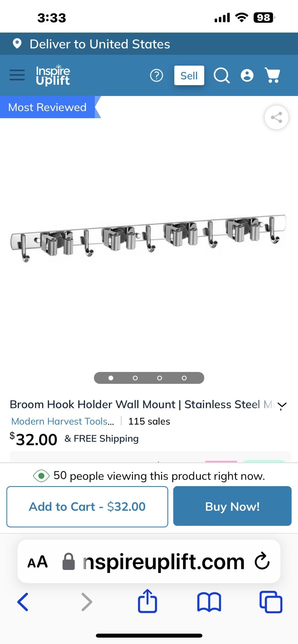Click the Sell button in header
The width and height of the screenshot is (298, 644).
tap(189, 75)
